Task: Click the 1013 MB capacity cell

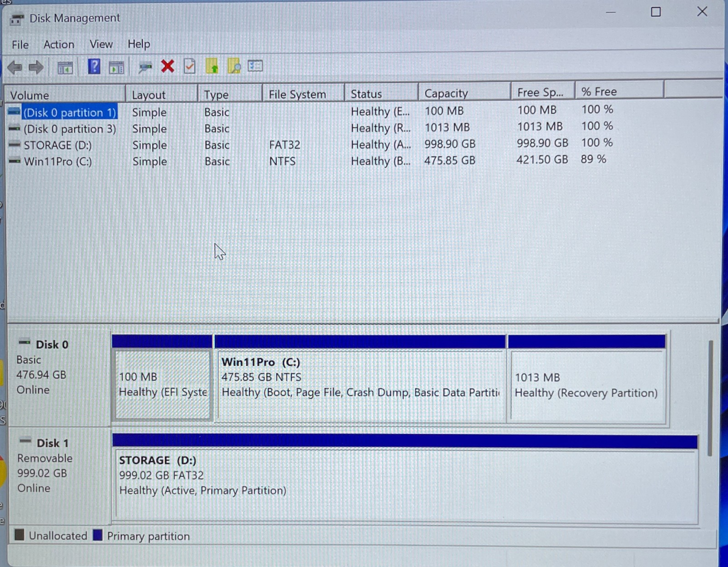Action: 447,127
